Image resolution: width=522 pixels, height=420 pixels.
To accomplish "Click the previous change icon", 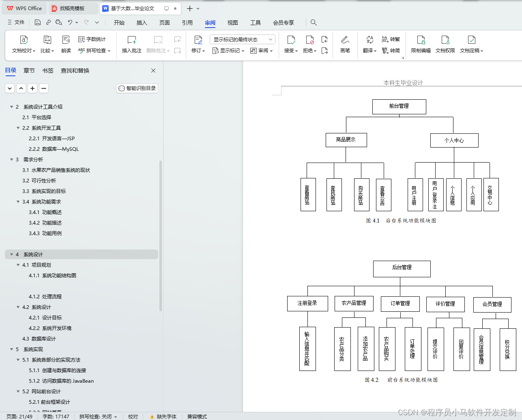I will [x=324, y=39].
